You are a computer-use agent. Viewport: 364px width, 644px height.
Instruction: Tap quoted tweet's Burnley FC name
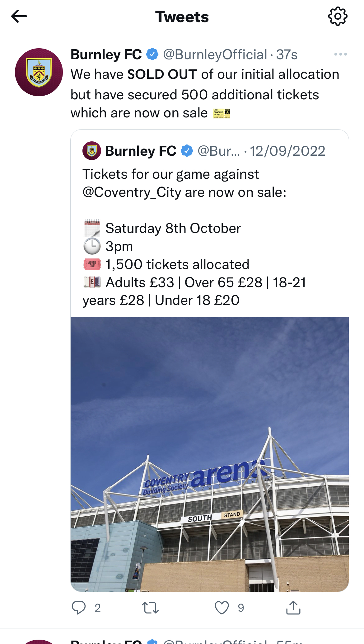point(141,151)
